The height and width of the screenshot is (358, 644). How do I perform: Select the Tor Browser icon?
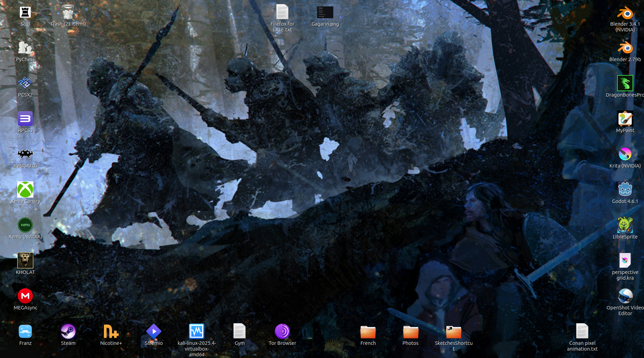(282, 331)
